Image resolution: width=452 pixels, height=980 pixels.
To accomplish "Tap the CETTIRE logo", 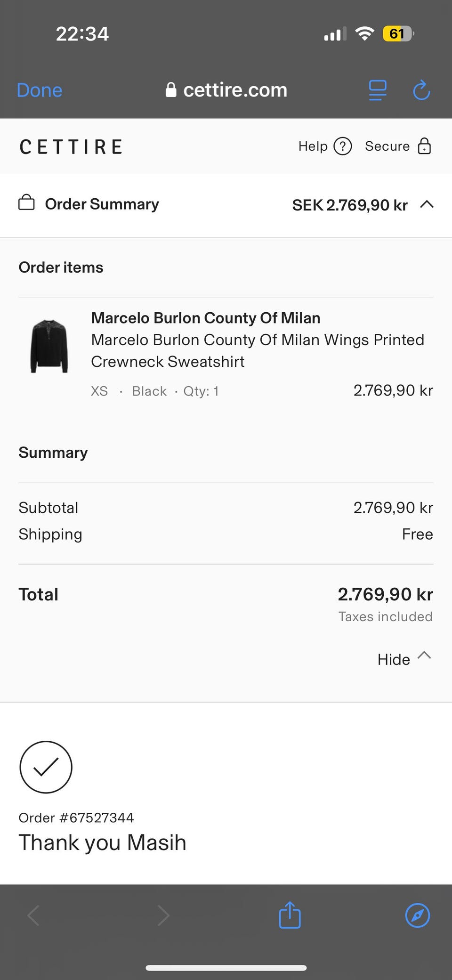I will pyautogui.click(x=71, y=147).
